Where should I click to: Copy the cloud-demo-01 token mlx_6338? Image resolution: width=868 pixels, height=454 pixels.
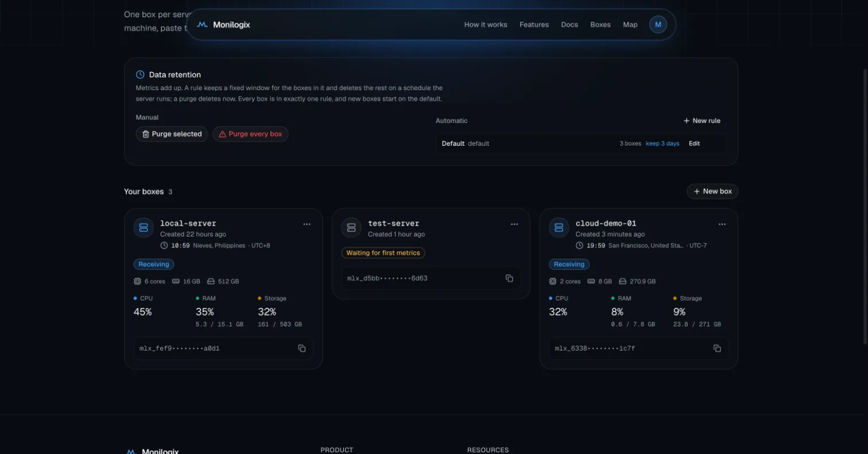tap(717, 348)
